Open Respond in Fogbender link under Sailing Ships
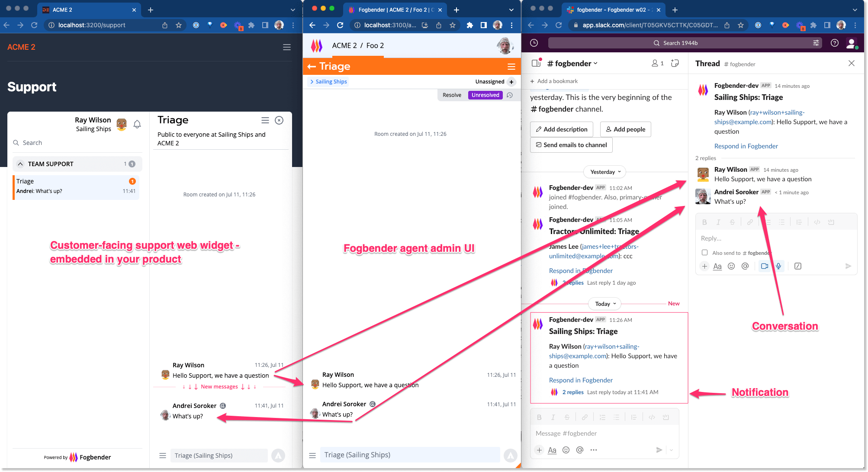 tap(581, 380)
